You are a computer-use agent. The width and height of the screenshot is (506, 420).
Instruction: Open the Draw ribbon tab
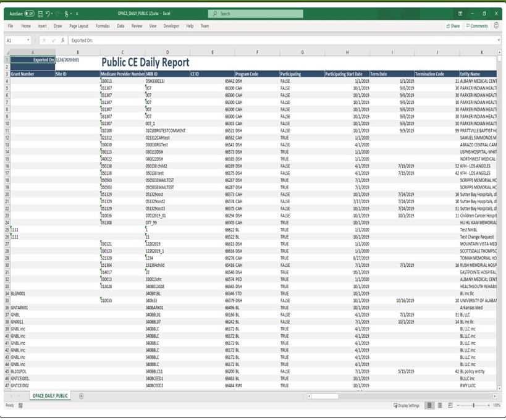(57, 26)
